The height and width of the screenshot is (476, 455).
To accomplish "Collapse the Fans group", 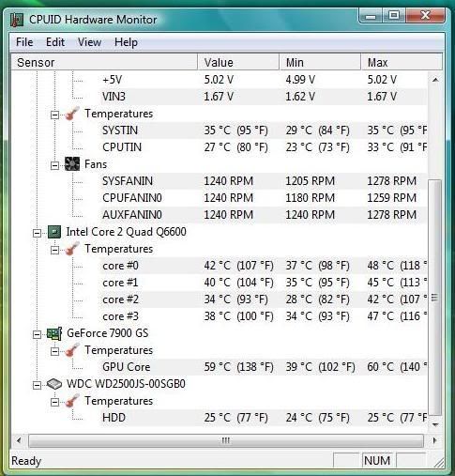I will click(x=54, y=165).
